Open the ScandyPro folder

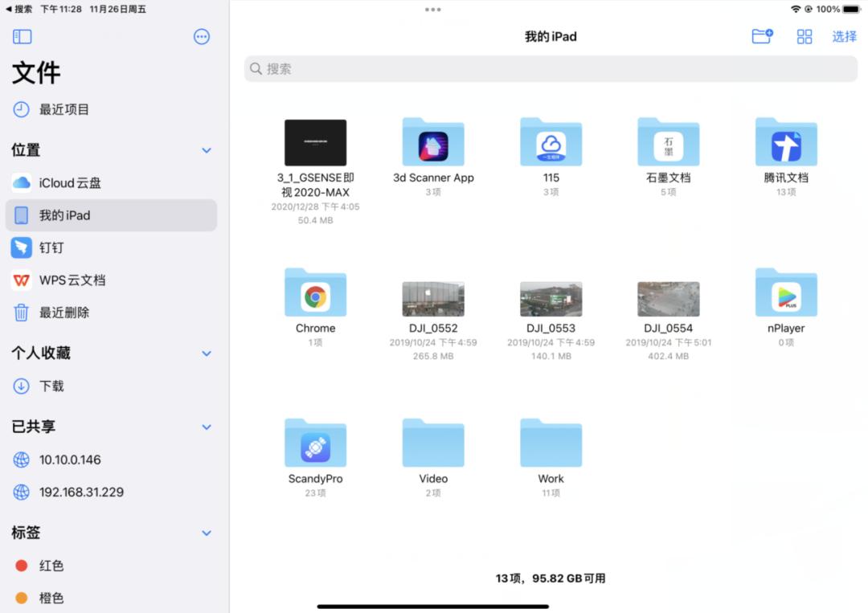315,444
